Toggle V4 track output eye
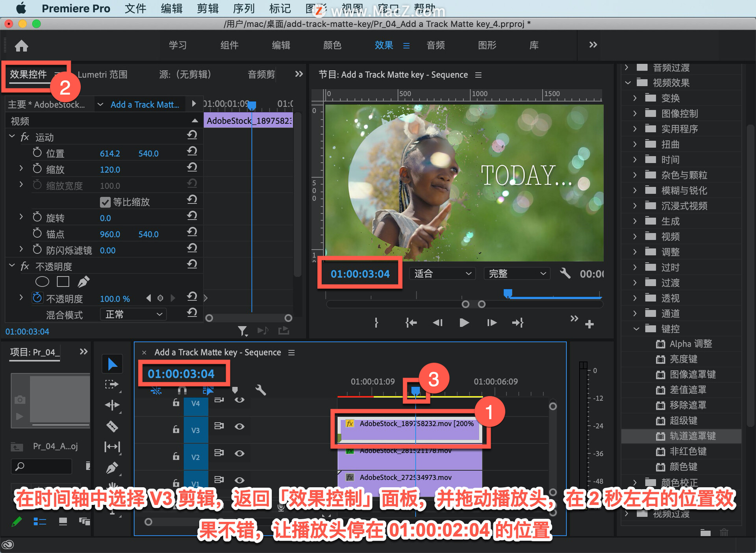 (239, 400)
